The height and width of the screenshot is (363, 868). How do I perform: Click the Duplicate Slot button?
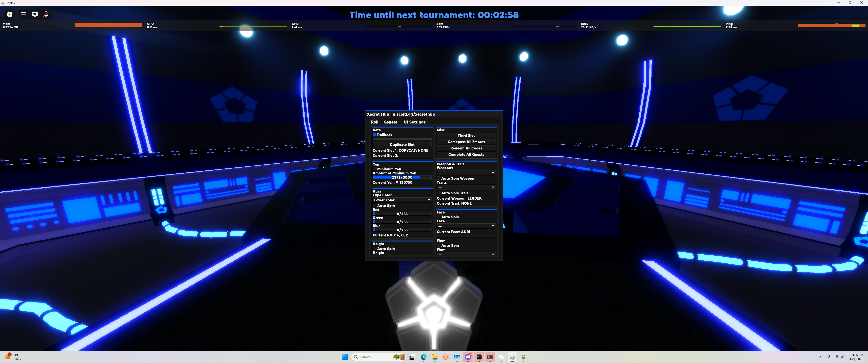pyautogui.click(x=402, y=144)
